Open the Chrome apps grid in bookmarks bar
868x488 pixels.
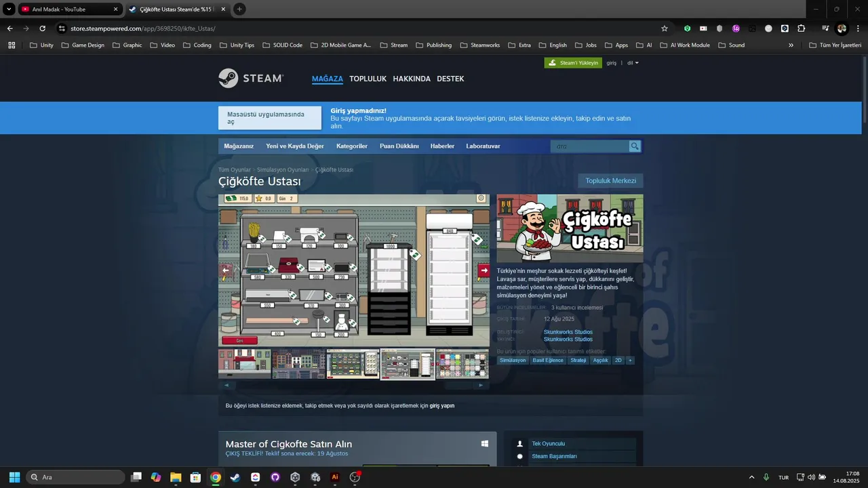click(x=12, y=45)
